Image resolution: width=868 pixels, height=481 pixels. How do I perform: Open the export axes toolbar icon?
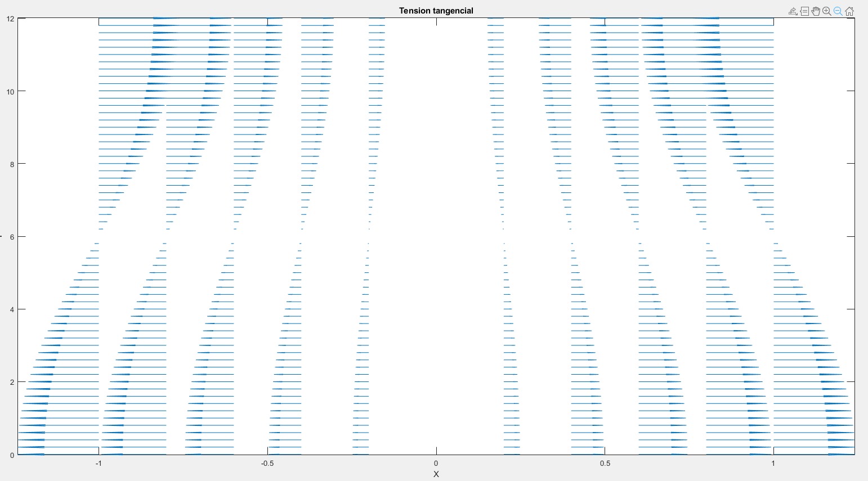(x=793, y=11)
